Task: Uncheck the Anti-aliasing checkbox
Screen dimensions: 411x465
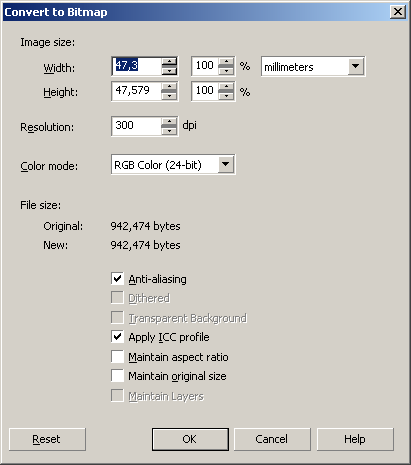Action: point(117,278)
